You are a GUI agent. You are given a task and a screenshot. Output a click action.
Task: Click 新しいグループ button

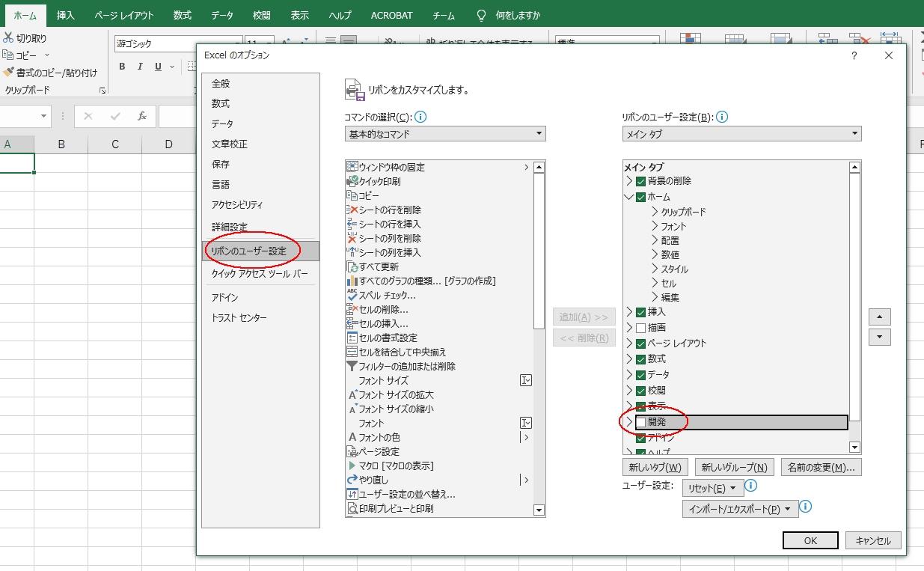point(735,467)
